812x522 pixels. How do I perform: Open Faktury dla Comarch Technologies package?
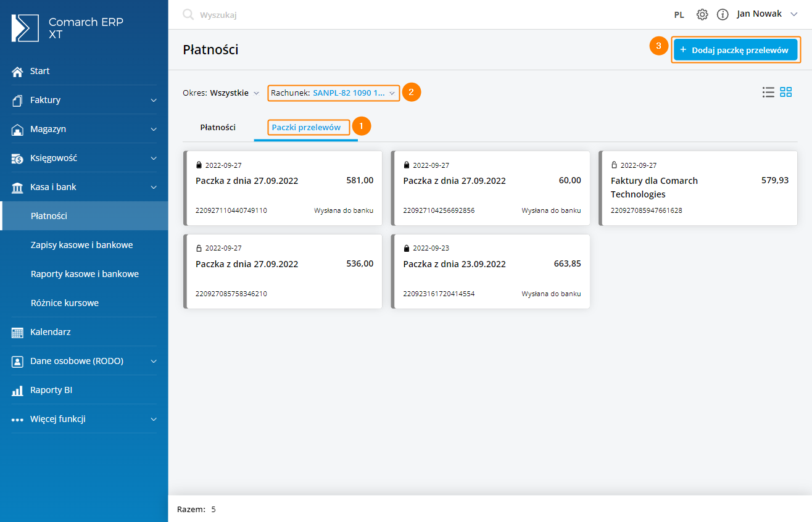tap(654, 188)
